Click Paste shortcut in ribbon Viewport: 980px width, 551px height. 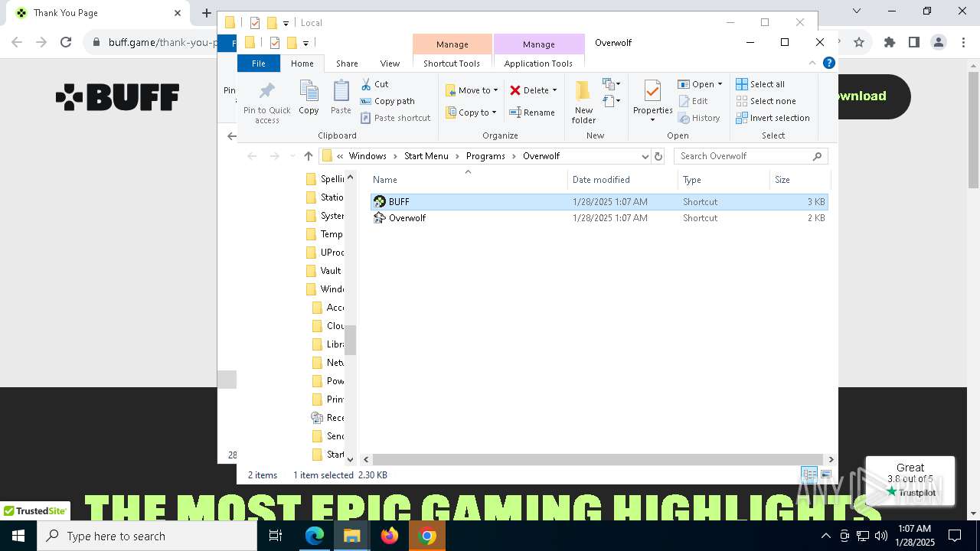tap(395, 118)
